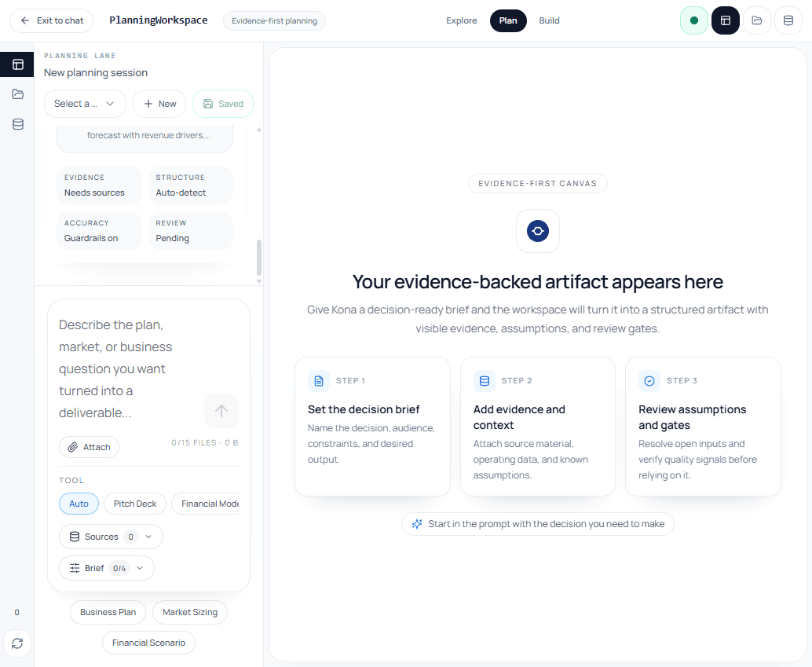Image resolution: width=812 pixels, height=667 pixels.
Task: Click the Accuracy Guardrails on card
Action: [x=99, y=231]
